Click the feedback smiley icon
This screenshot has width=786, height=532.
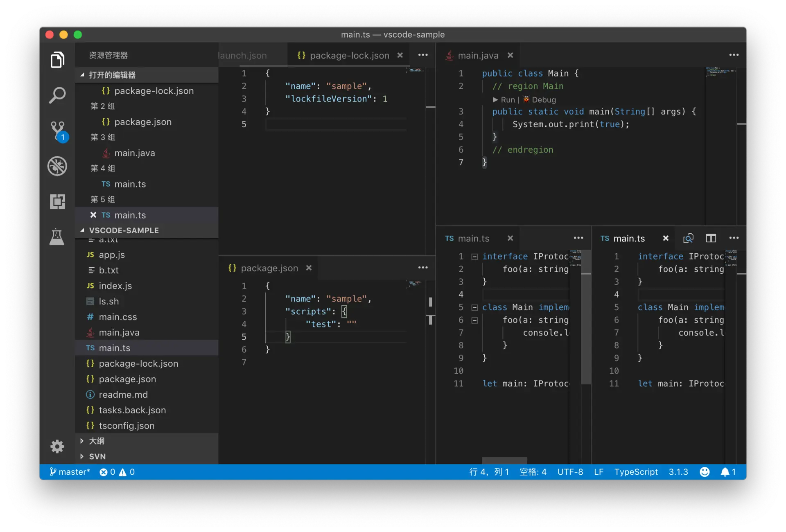coord(705,472)
